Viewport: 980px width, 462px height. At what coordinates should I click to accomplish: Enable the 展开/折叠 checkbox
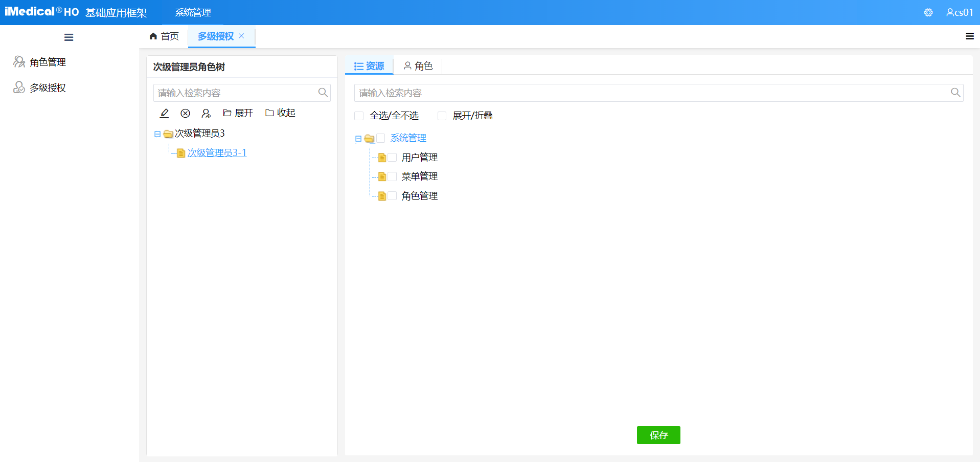pyautogui.click(x=442, y=116)
